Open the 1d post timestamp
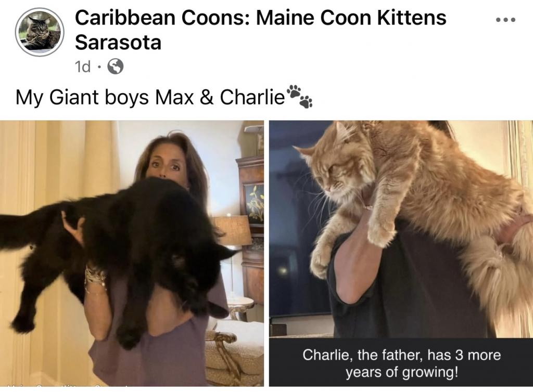Viewport: 533px width, 392px height. tap(83, 67)
